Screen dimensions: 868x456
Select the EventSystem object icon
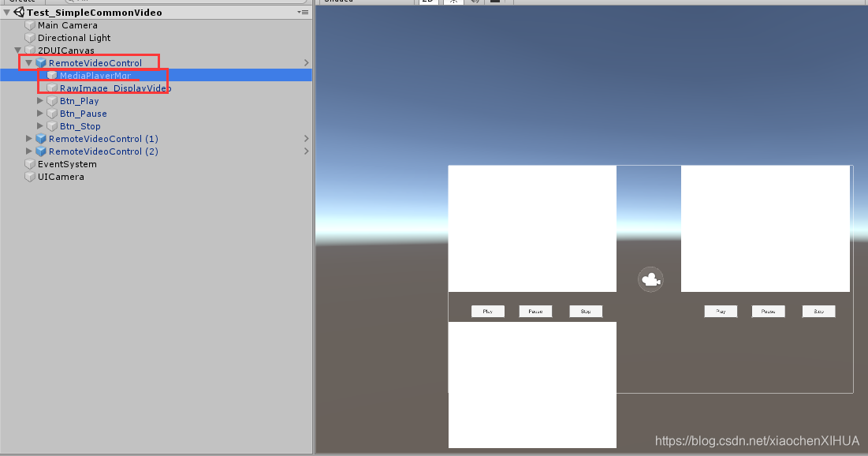click(x=30, y=163)
